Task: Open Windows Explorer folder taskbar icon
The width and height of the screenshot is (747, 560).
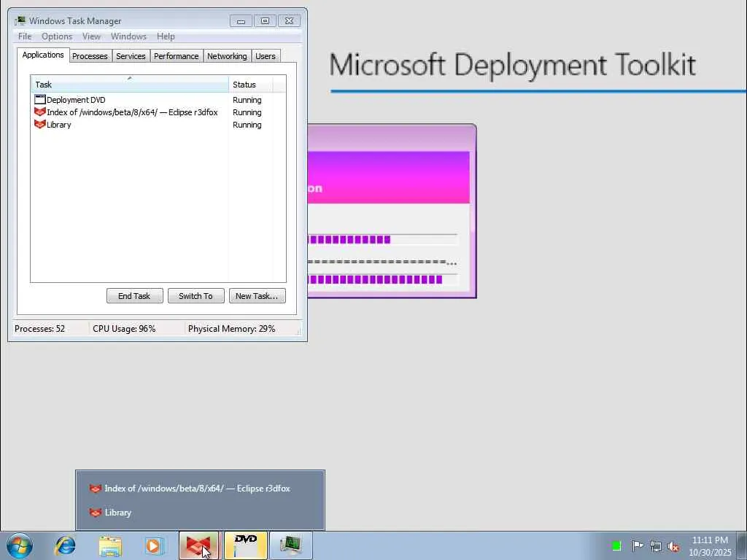Action: click(110, 545)
